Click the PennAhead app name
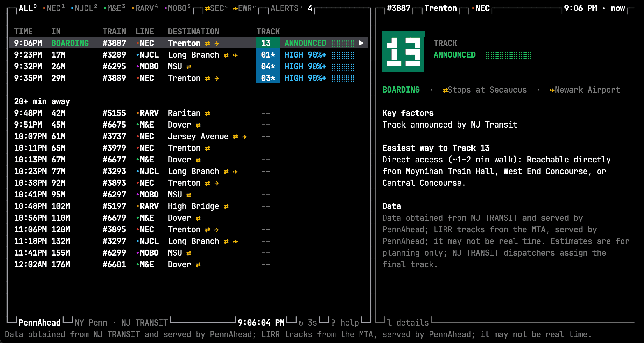 click(40, 323)
